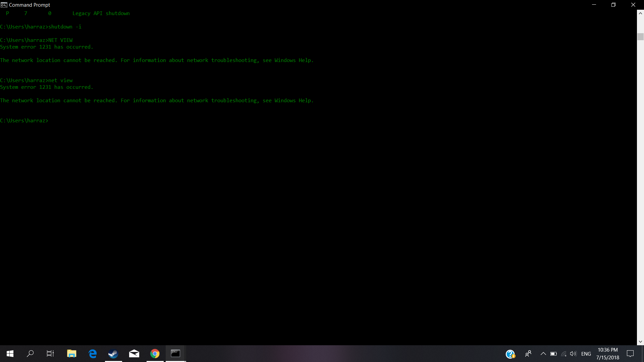Open the Get Help tray icon
This screenshot has height=362, width=644.
(510, 354)
